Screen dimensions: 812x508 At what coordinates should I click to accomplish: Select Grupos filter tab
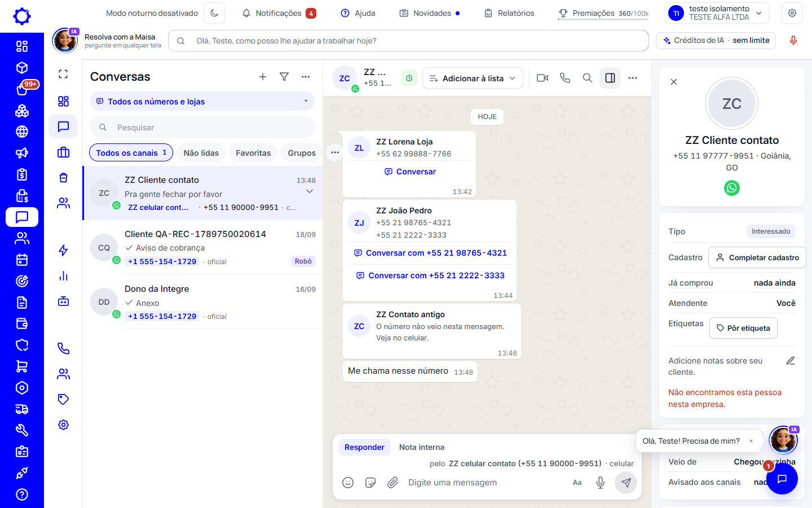tap(302, 153)
